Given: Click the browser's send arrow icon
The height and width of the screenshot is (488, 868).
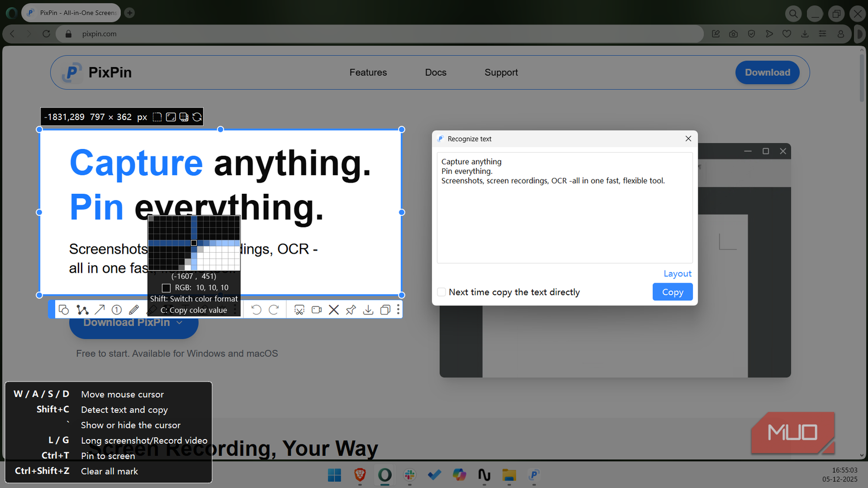Looking at the screenshot, I should [769, 34].
